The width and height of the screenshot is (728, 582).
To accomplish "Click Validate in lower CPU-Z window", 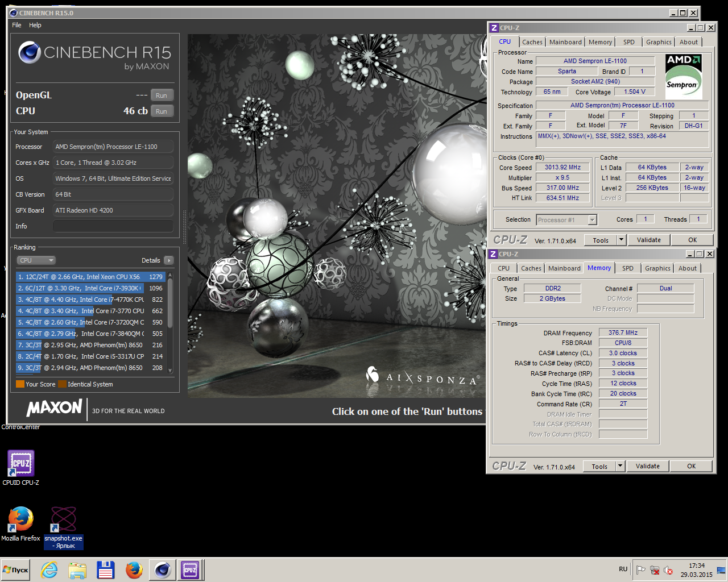I will [x=648, y=466].
